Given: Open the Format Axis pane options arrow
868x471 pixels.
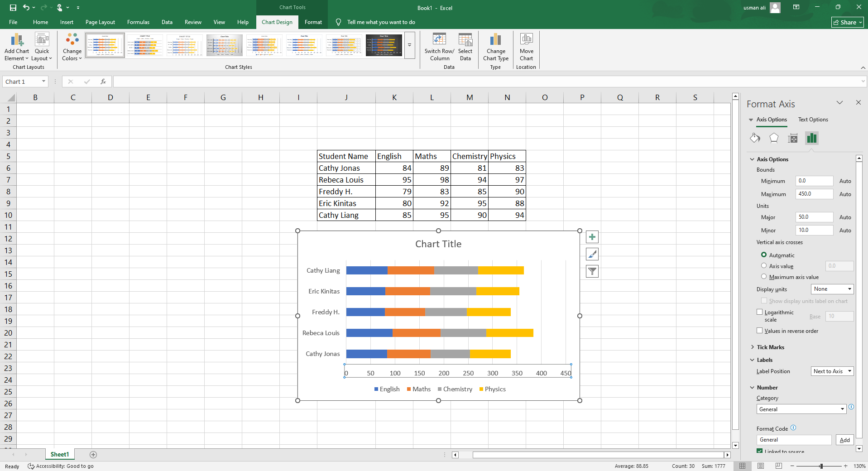Looking at the screenshot, I should pyautogui.click(x=839, y=103).
